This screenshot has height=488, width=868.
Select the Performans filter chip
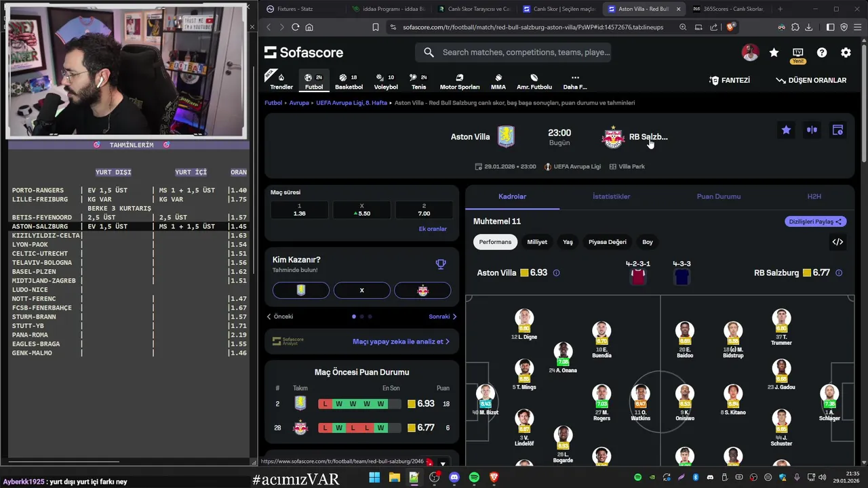[x=495, y=242]
